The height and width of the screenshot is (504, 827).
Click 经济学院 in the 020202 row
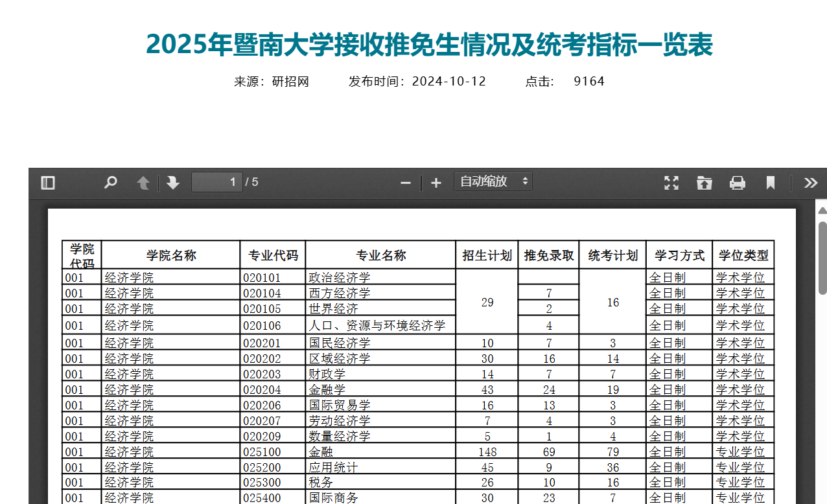[129, 358]
